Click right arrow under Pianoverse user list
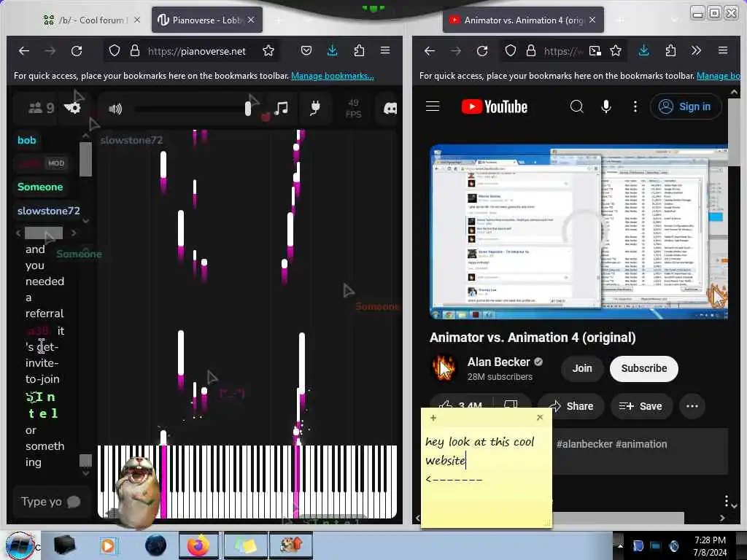 click(x=74, y=233)
